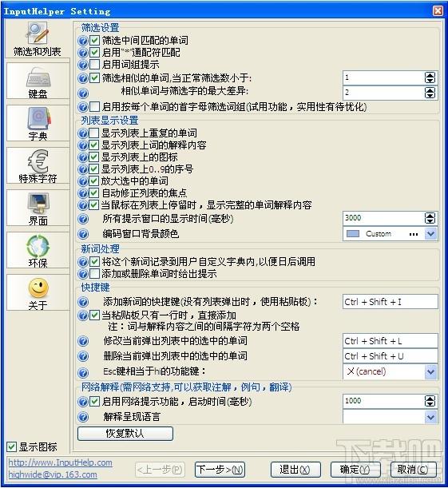Select the 筛选和列表 magnifier icon

click(38, 33)
